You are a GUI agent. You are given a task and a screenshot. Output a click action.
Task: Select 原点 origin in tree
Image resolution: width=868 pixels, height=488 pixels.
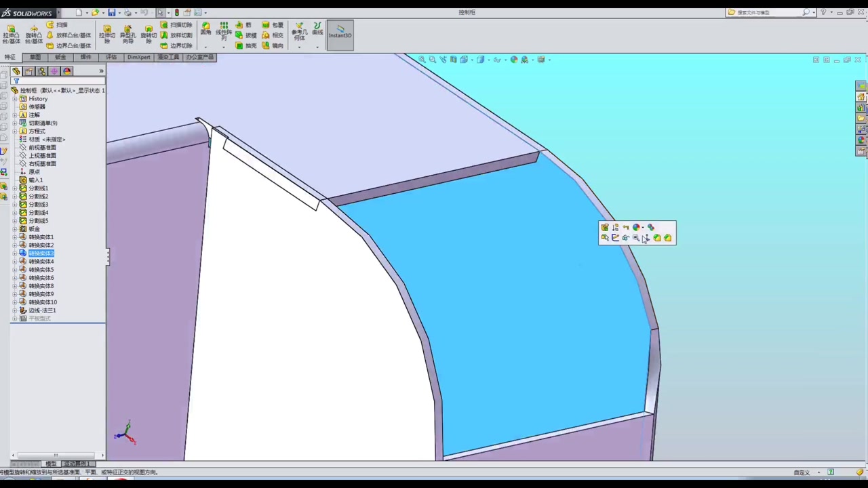pyautogui.click(x=34, y=172)
